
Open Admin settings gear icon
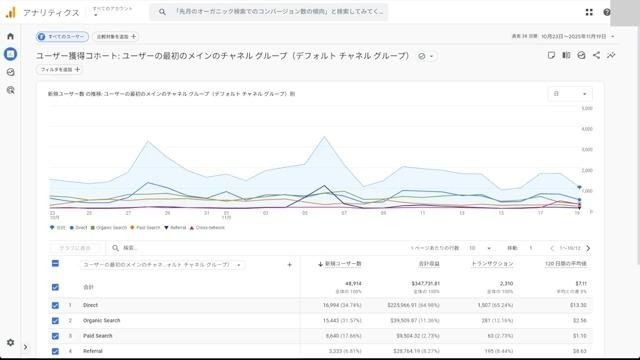(11, 342)
